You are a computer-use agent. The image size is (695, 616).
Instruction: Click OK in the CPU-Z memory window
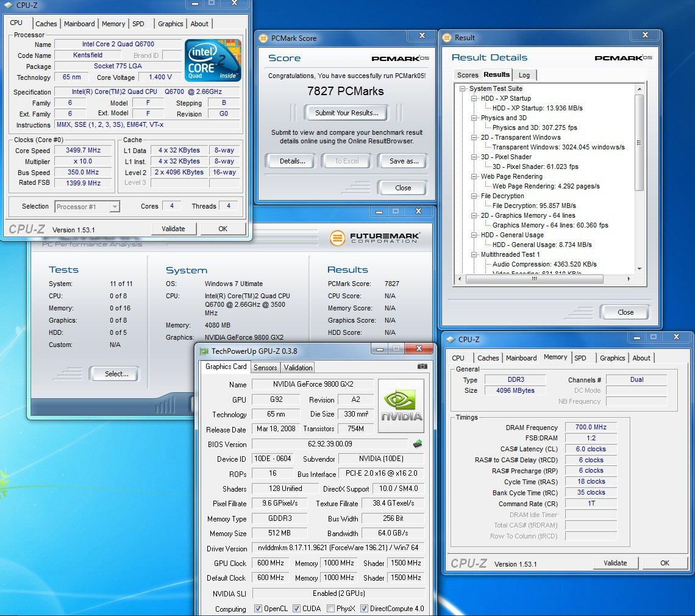point(665,563)
